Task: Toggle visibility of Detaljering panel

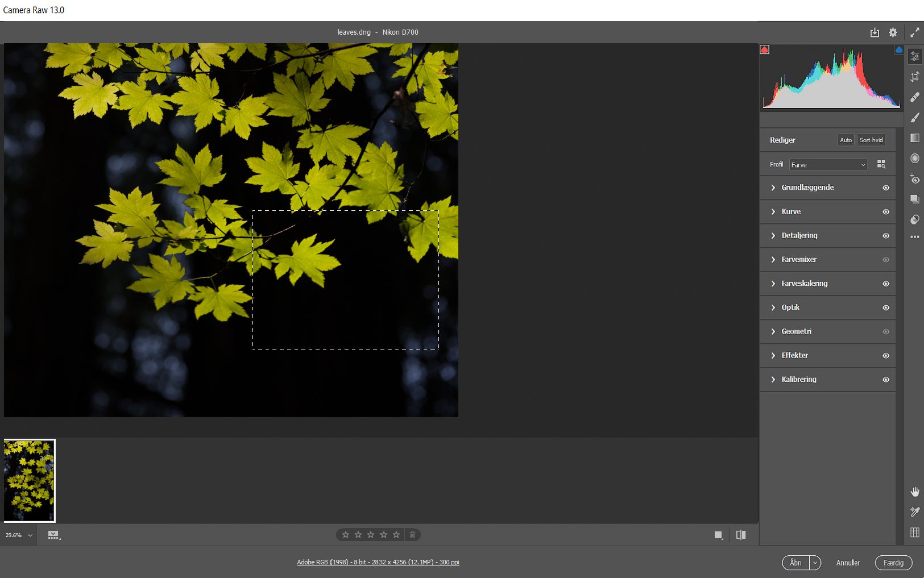Action: pos(886,235)
